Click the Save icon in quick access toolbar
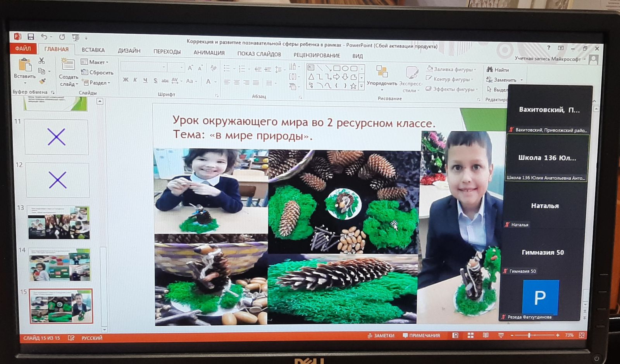 point(31,37)
